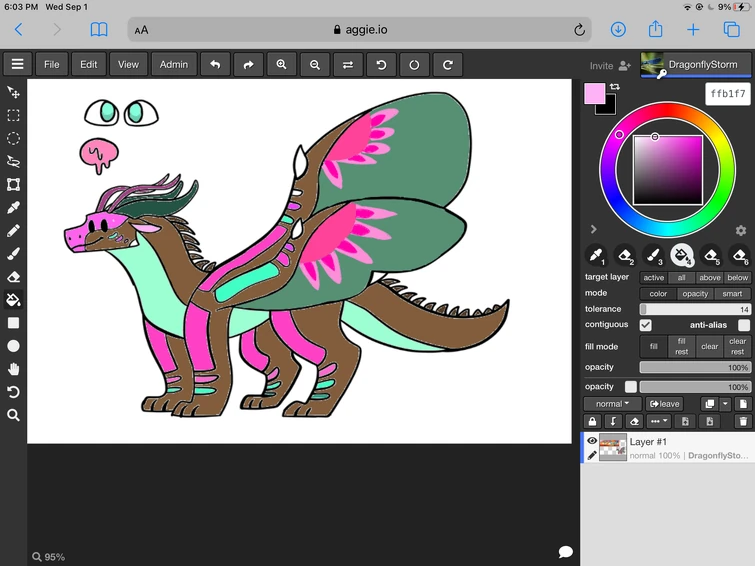Viewport: 755px width, 566px height.
Task: Open the View menu
Action: pyautogui.click(x=128, y=65)
